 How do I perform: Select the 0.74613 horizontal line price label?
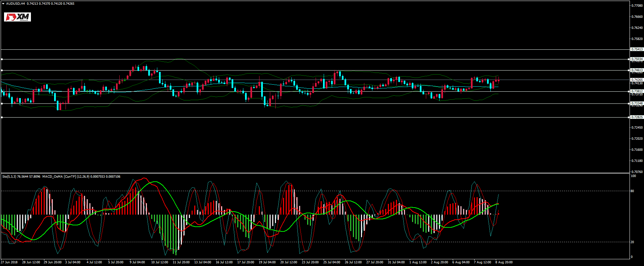(637, 70)
